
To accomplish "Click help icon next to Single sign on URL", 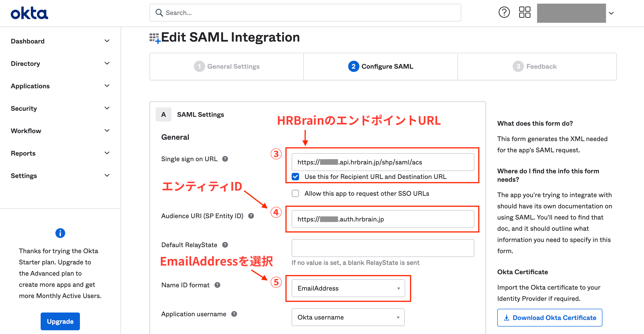I will click(x=225, y=159).
